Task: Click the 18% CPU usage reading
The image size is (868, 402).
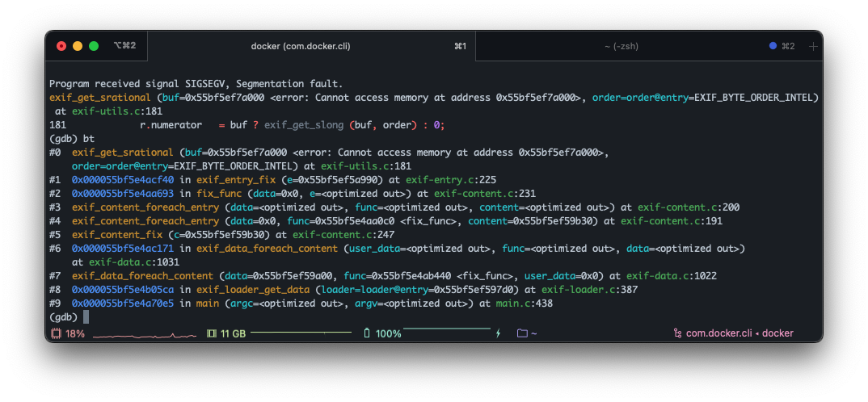Action: click(75, 333)
